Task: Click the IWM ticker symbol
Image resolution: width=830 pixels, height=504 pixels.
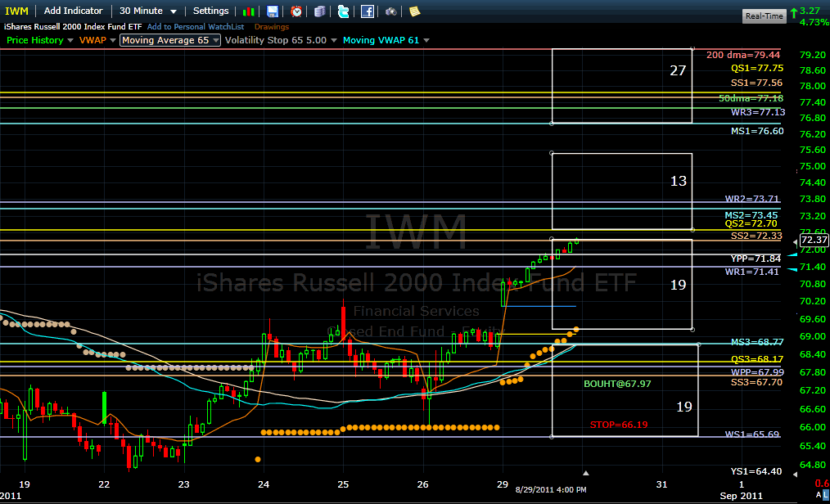Action: click(x=16, y=11)
